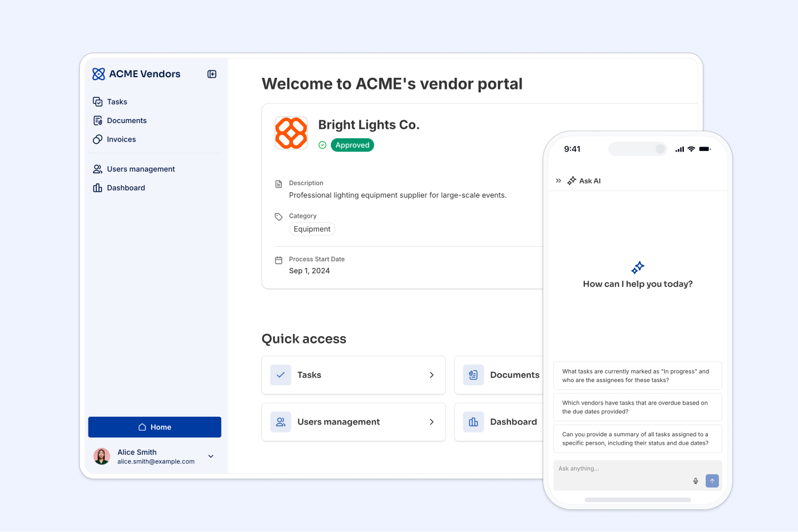
Task: Click the Equipment category chip
Action: 312,229
